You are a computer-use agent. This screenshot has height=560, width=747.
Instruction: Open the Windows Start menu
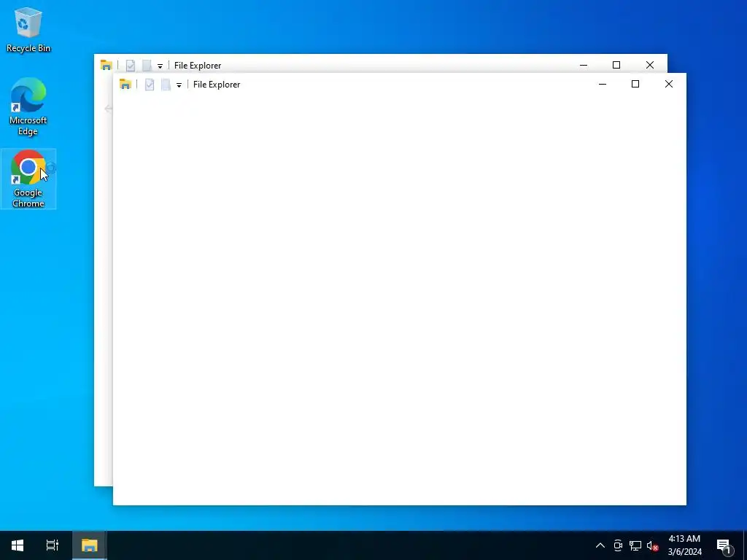[x=18, y=545]
